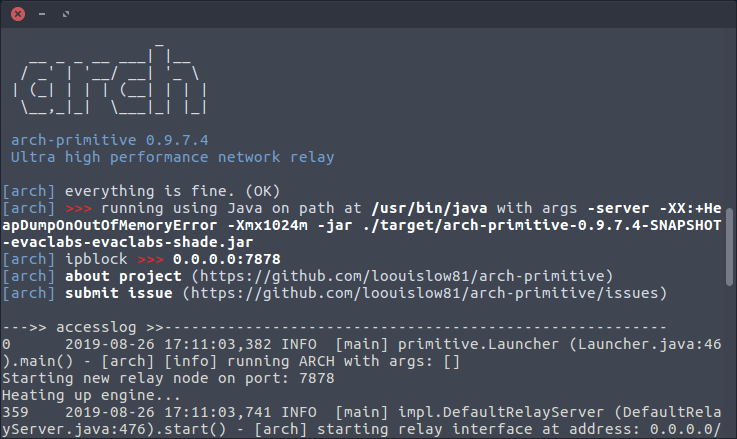Click the 'everything is fine. (OK)' line
737x439 pixels.
pyautogui.click(x=172, y=191)
